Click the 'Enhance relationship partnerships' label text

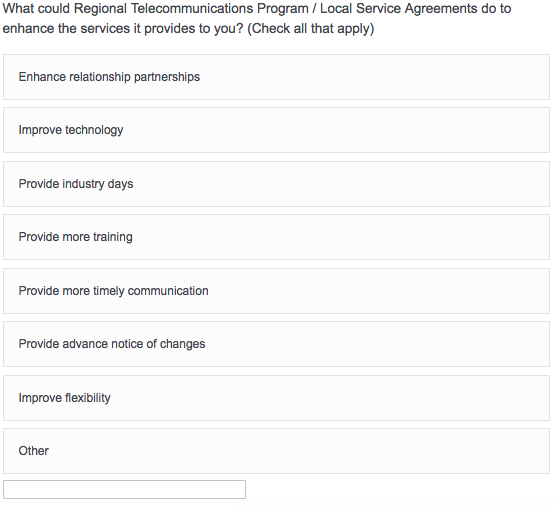click(109, 77)
